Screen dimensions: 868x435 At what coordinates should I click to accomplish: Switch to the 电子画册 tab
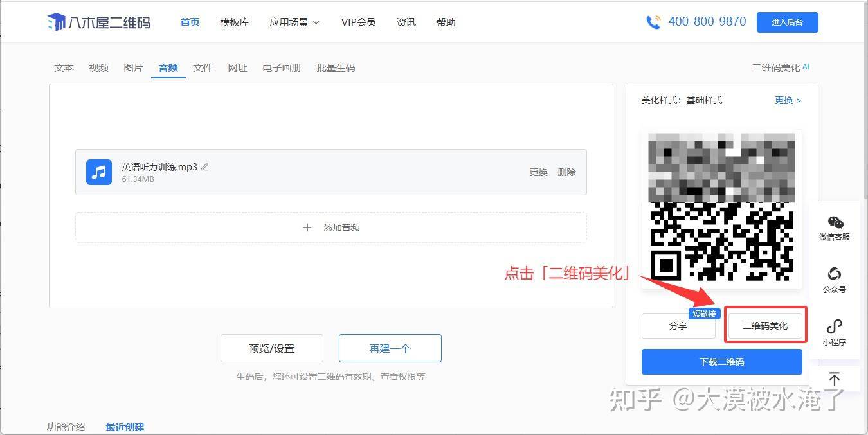coord(282,67)
